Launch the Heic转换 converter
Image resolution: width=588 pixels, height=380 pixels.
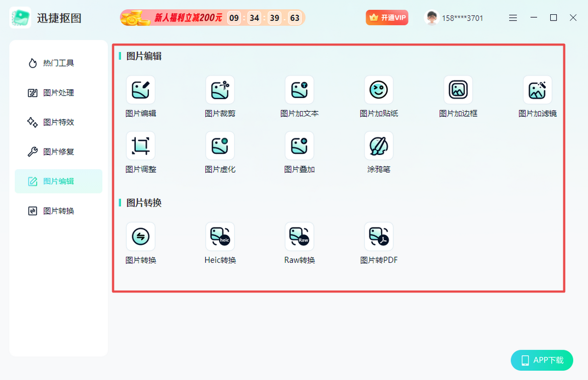point(220,237)
